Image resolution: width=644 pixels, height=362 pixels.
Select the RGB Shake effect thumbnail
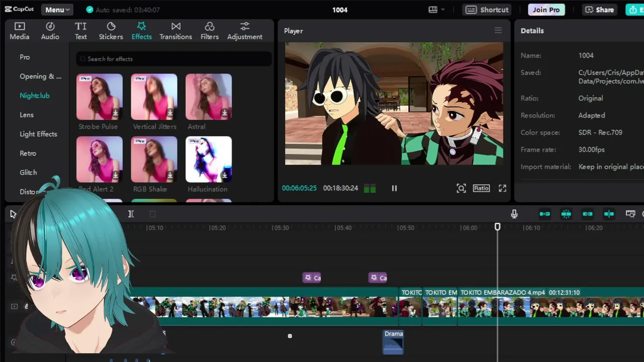(154, 159)
